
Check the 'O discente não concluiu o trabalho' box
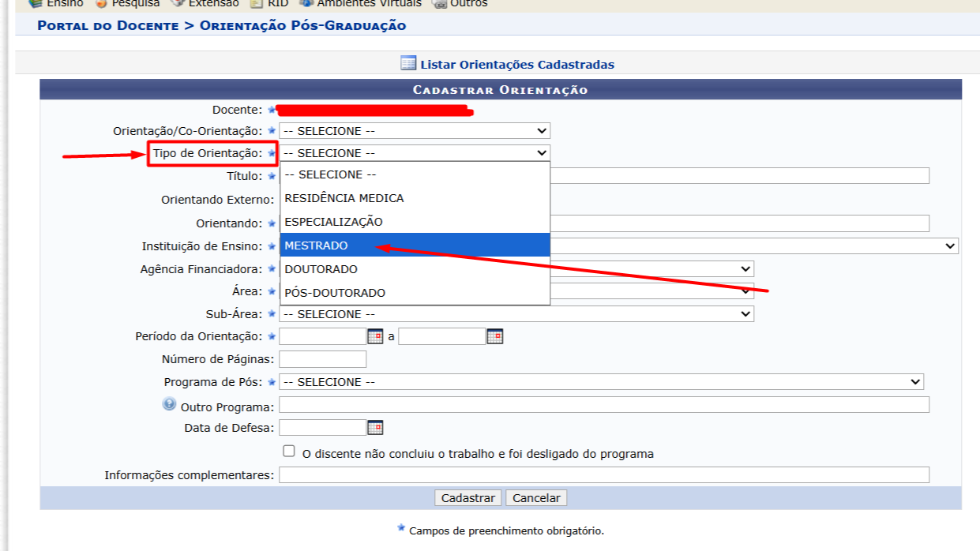tap(289, 452)
